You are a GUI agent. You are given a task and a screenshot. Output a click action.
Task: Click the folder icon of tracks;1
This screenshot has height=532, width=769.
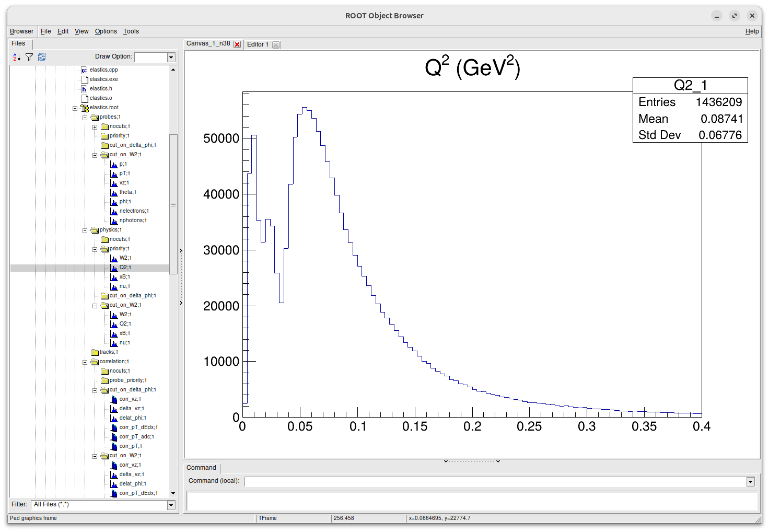pos(95,352)
